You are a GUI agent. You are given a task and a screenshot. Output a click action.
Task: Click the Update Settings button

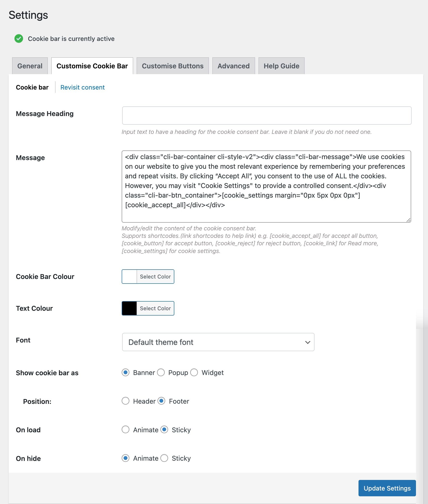click(x=387, y=488)
